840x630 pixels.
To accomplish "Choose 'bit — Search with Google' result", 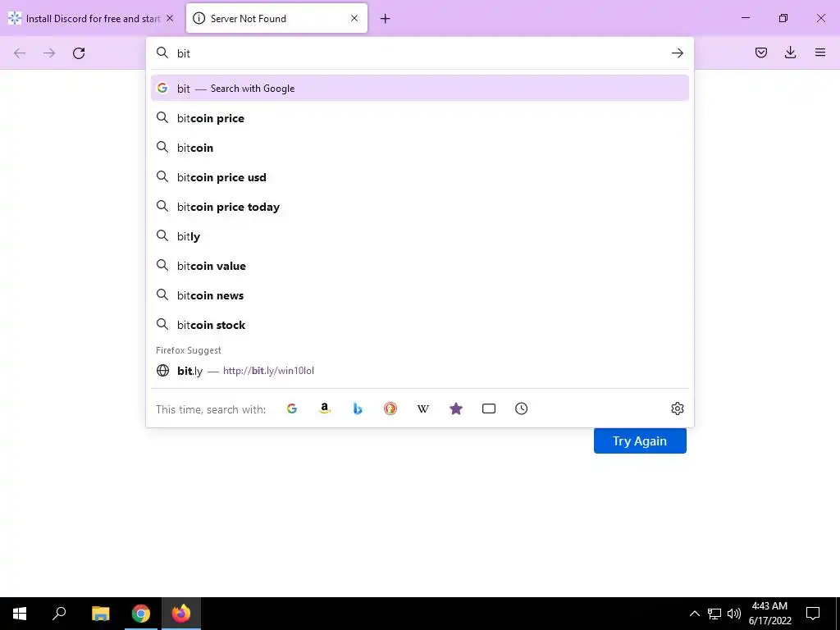I will (x=420, y=89).
